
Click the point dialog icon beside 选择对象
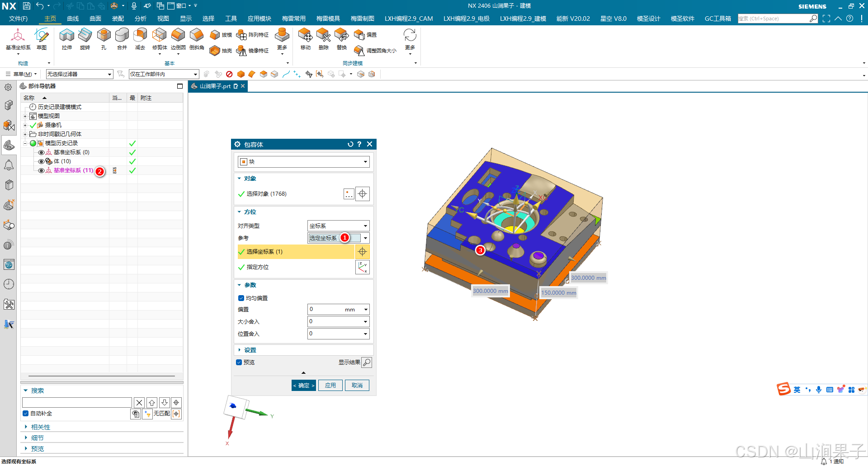coord(349,194)
